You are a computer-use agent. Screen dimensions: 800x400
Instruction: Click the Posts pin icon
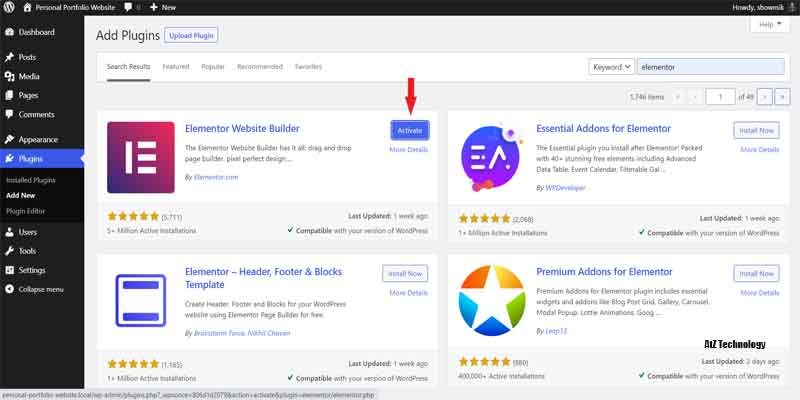tap(9, 57)
